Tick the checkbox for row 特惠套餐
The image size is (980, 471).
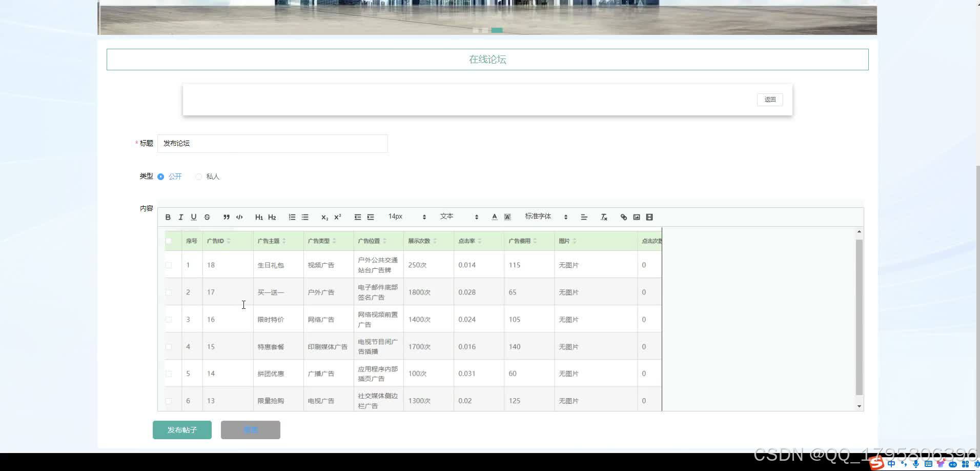point(169,347)
